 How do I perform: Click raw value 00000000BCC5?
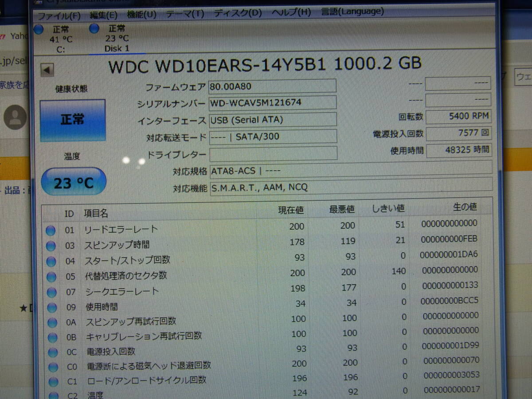(450, 300)
